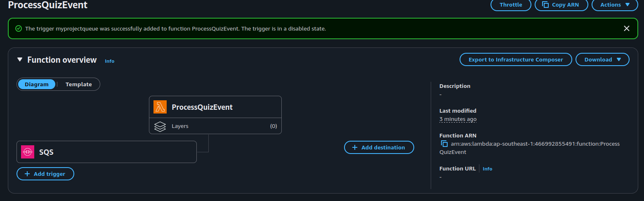This screenshot has width=644, height=201.
Task: Open the Download dropdown
Action: [602, 59]
